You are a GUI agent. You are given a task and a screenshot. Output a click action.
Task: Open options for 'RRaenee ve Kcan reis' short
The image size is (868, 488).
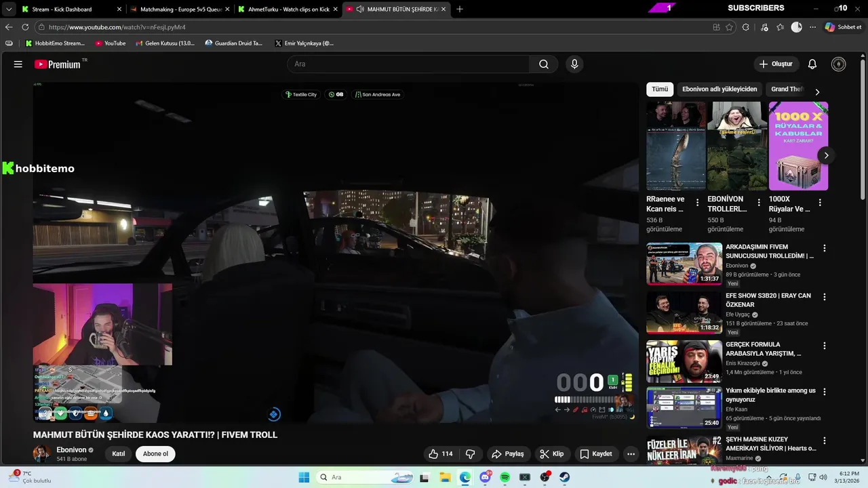click(697, 203)
